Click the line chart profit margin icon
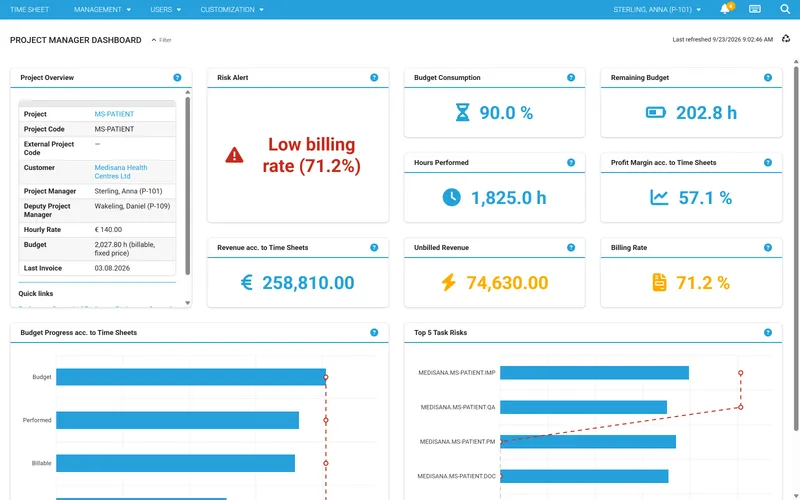 tap(659, 197)
